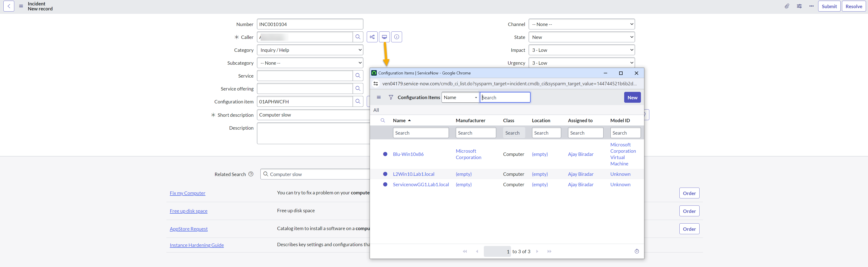The height and width of the screenshot is (267, 868).
Task: Click the Configuration Items search input
Action: [505, 98]
